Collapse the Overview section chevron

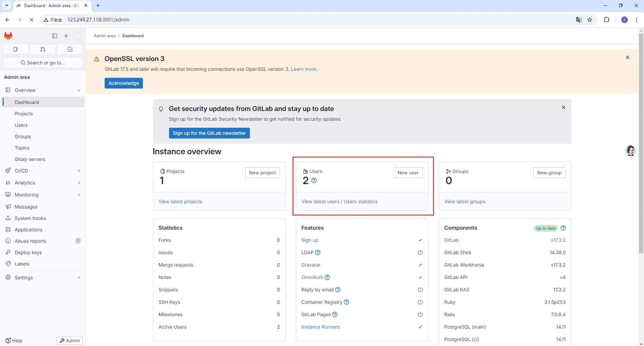click(x=79, y=90)
